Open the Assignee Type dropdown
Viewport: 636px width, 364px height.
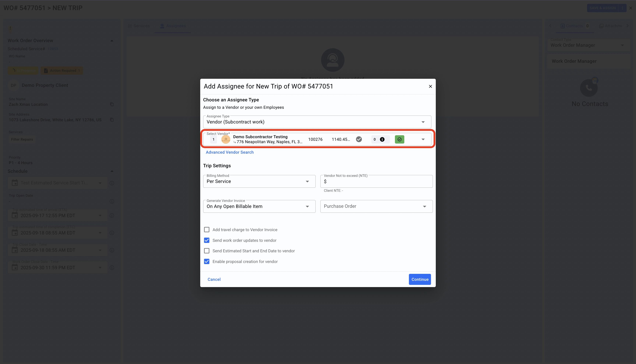pos(317,122)
